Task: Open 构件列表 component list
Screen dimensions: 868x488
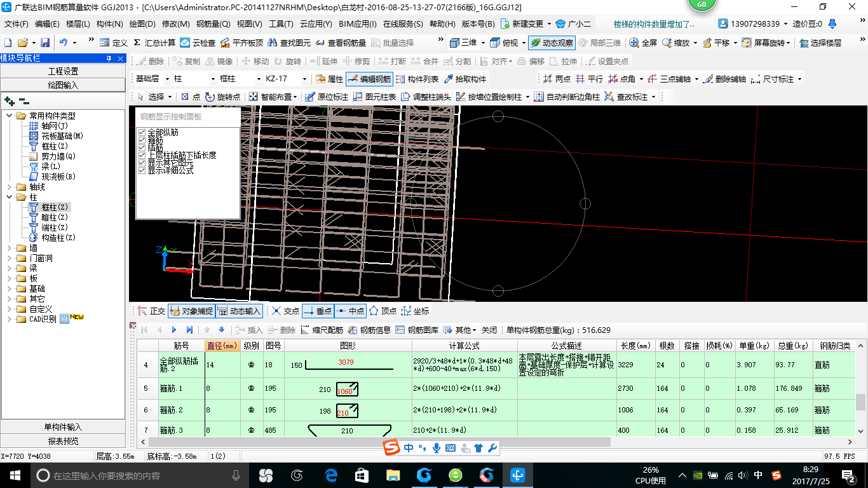Action: pyautogui.click(x=417, y=79)
